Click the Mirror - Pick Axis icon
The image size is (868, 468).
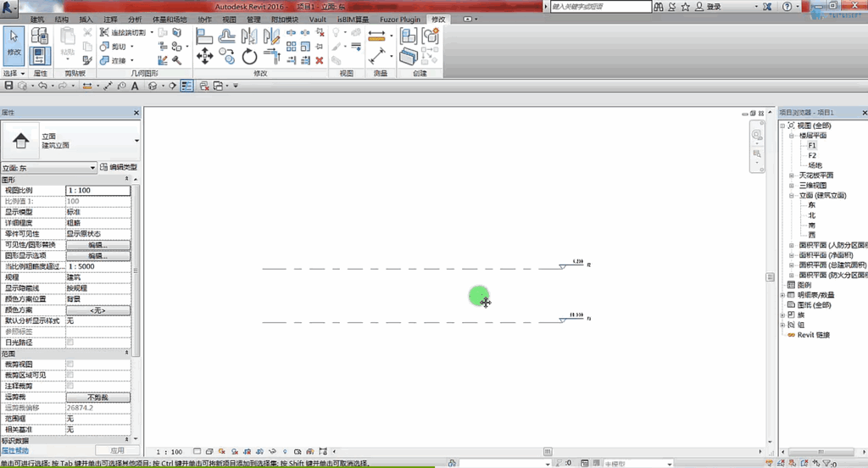(249, 36)
